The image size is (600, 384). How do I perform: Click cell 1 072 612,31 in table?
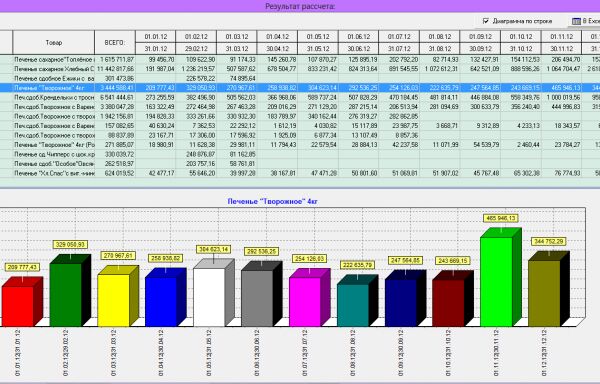(440, 69)
